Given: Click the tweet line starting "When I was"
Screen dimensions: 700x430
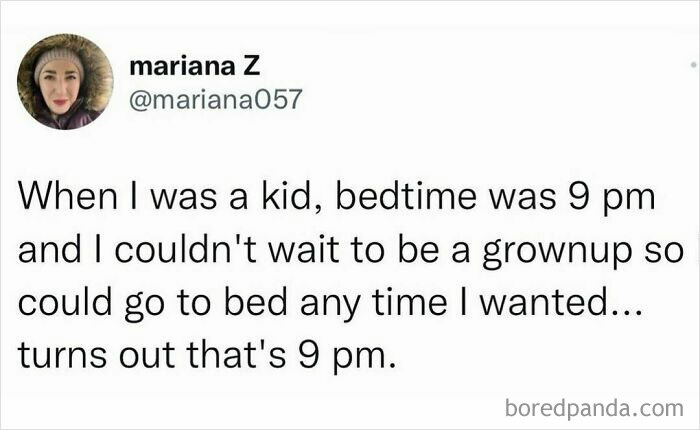Looking at the screenshot, I should pos(337,196).
